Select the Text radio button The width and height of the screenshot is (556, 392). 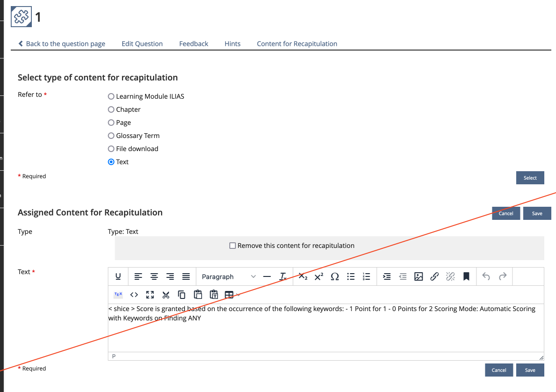pos(111,161)
